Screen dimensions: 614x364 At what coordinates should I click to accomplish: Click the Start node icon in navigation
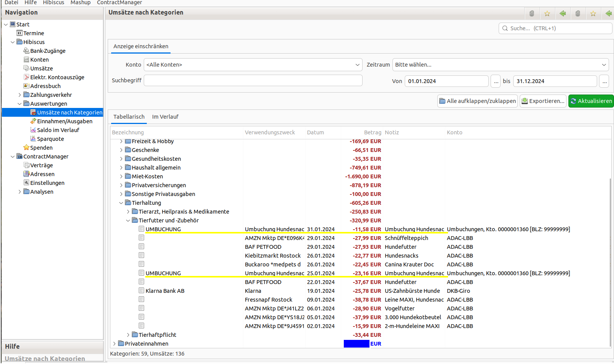coord(13,24)
